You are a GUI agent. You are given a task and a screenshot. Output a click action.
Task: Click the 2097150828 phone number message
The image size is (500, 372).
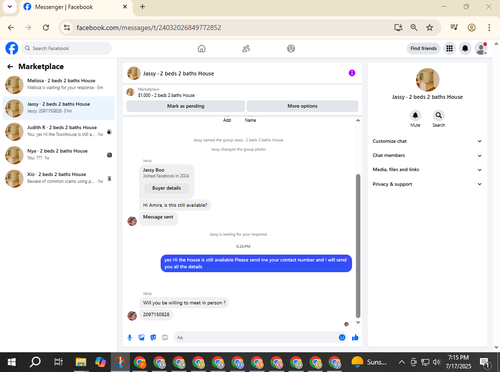pyautogui.click(x=156, y=314)
